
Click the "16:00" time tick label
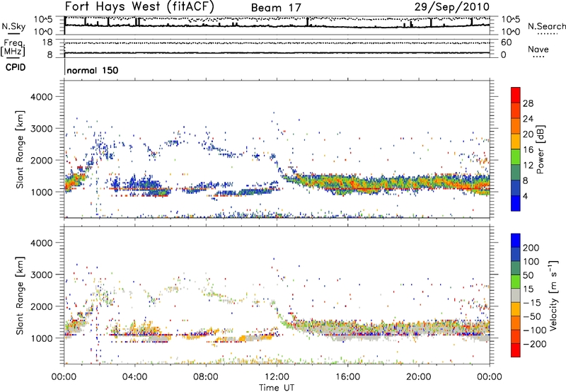coord(347,377)
